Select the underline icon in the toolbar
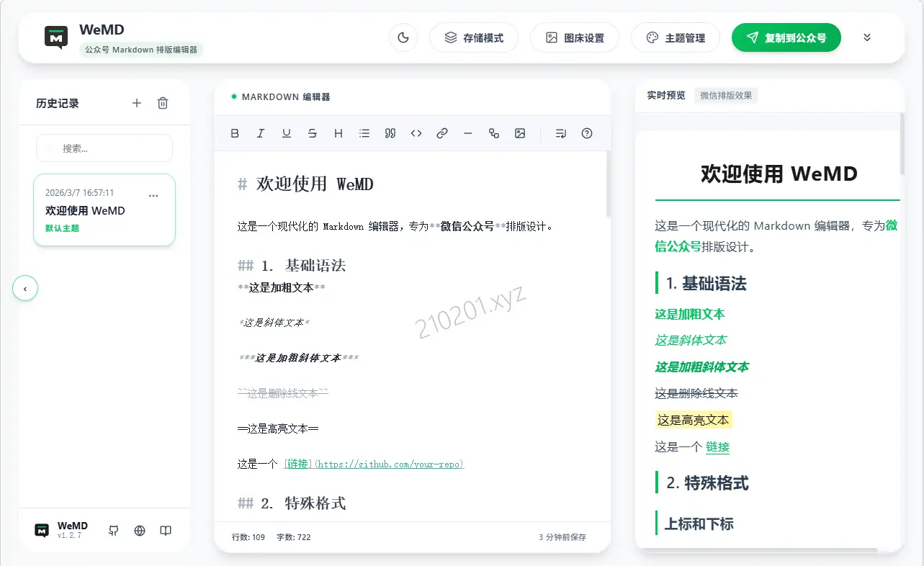The height and width of the screenshot is (566, 924). (287, 133)
